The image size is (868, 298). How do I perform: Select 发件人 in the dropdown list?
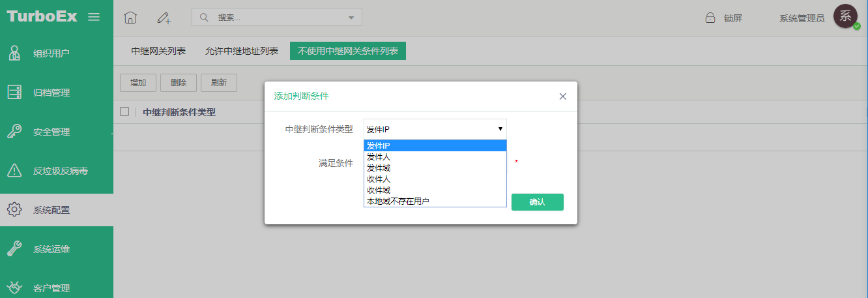(435, 157)
